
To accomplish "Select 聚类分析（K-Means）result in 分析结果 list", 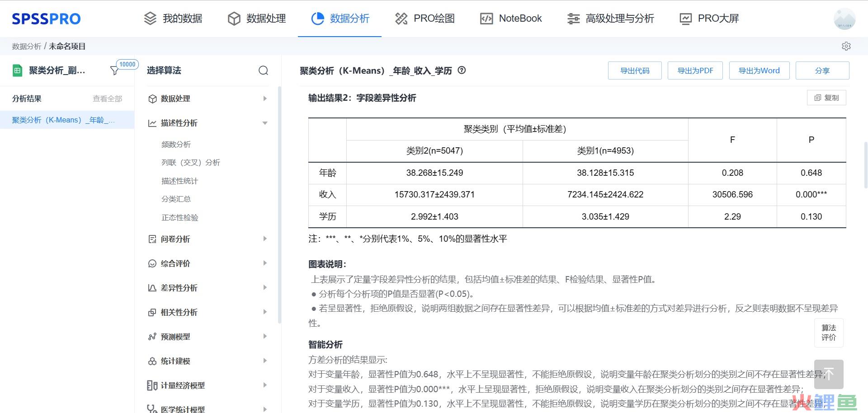I will point(67,120).
